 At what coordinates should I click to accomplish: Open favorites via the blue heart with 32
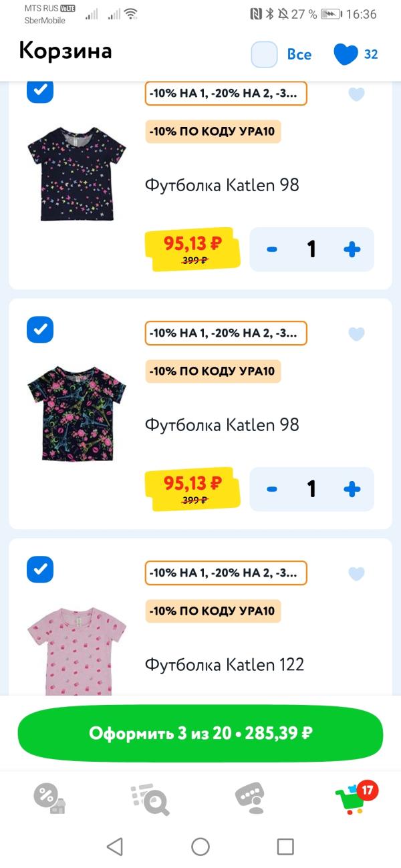point(356,55)
